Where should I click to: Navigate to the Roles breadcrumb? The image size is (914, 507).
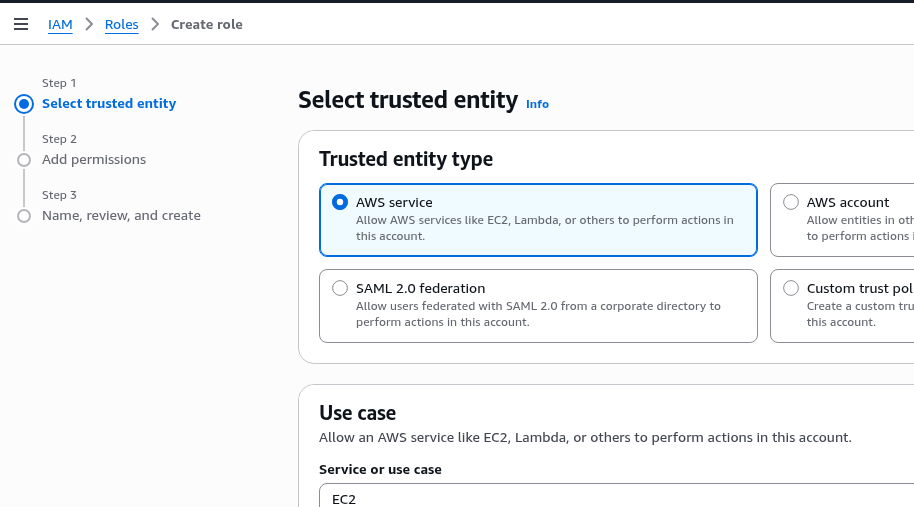point(121,24)
